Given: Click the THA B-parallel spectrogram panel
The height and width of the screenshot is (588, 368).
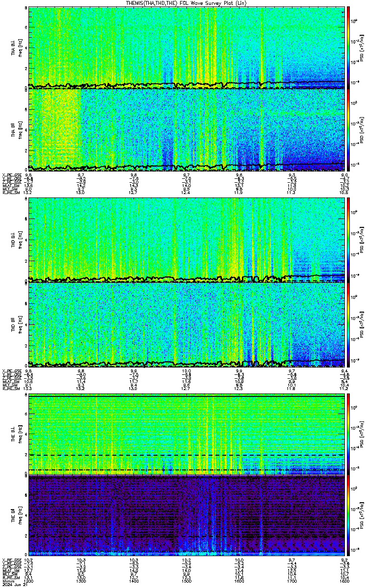Looking at the screenshot, I should pyautogui.click(x=186, y=130).
